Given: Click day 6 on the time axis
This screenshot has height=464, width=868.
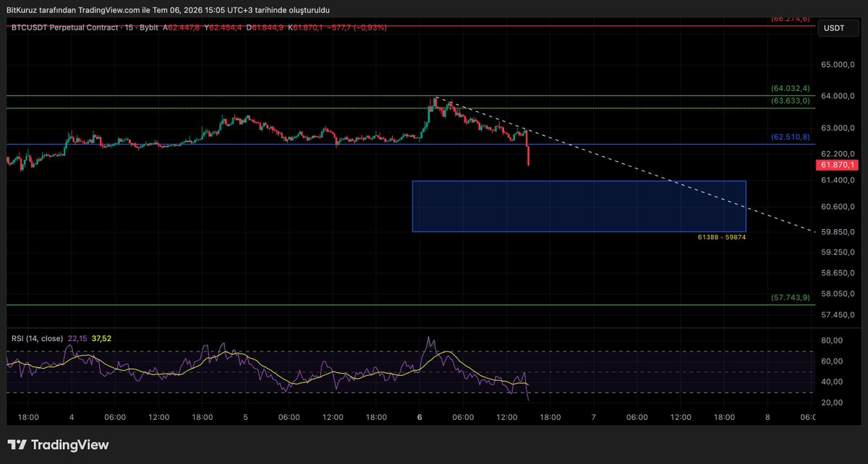Looking at the screenshot, I should coord(420,418).
